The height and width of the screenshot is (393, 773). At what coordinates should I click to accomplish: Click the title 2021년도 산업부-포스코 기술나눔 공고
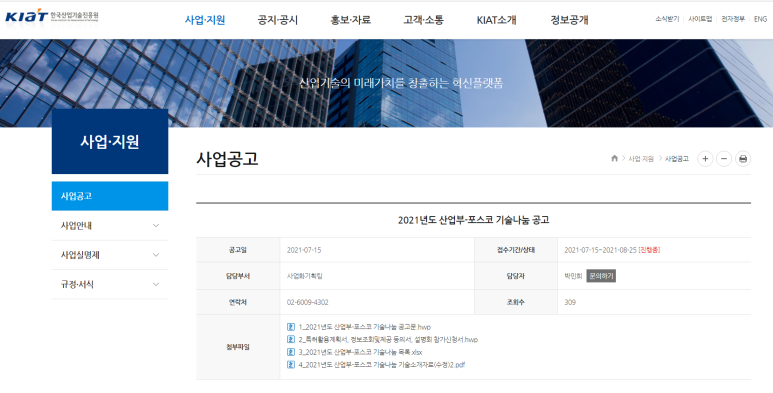(473, 220)
